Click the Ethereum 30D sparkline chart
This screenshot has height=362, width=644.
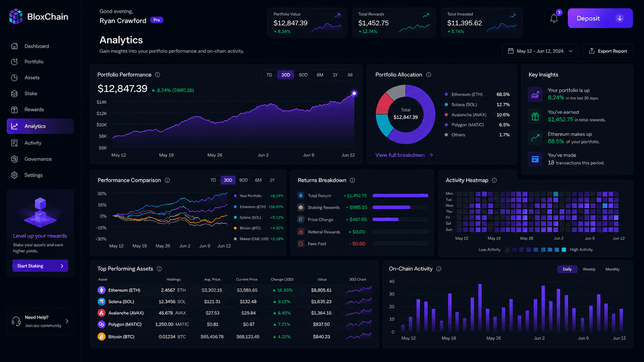(x=358, y=290)
